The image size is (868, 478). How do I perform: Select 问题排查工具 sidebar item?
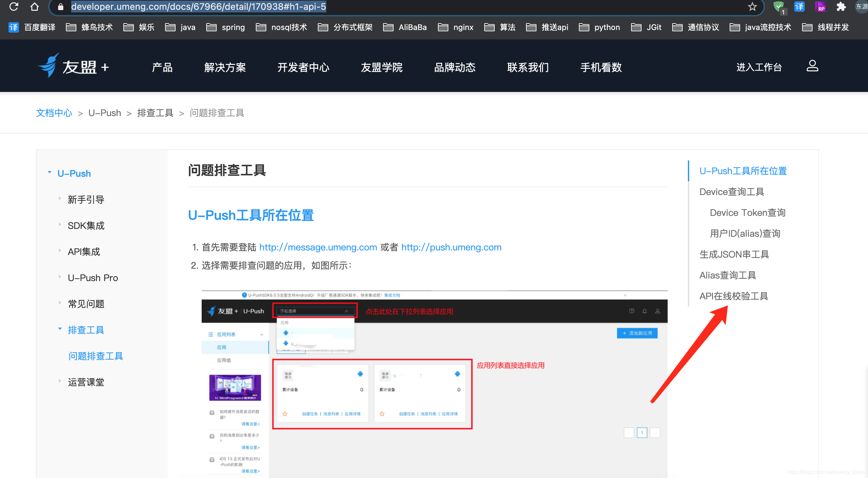96,356
